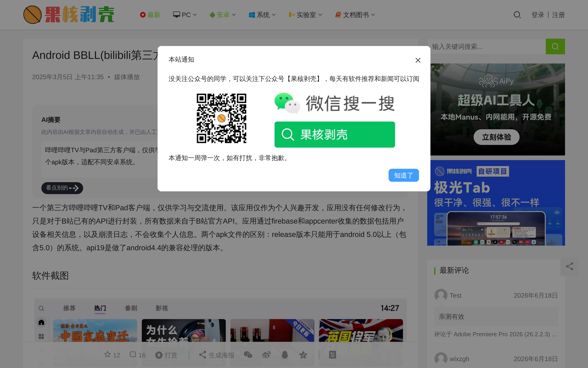Expand the PC dropdown chevron
588x368 pixels.
[195, 15]
